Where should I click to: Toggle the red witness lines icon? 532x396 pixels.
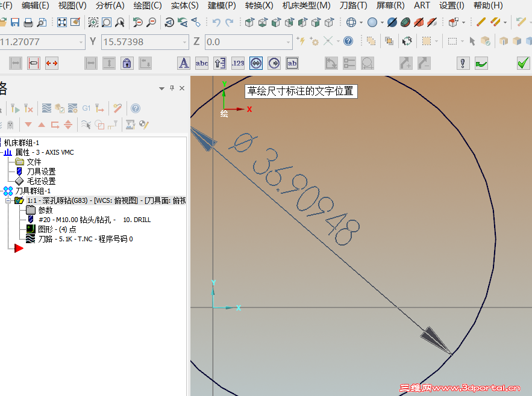[x=34, y=63]
